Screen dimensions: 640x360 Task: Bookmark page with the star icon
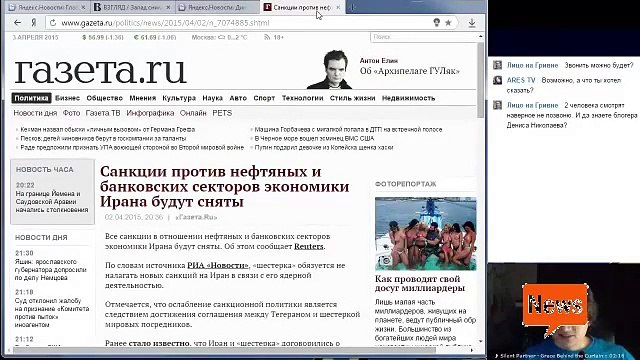click(x=448, y=23)
